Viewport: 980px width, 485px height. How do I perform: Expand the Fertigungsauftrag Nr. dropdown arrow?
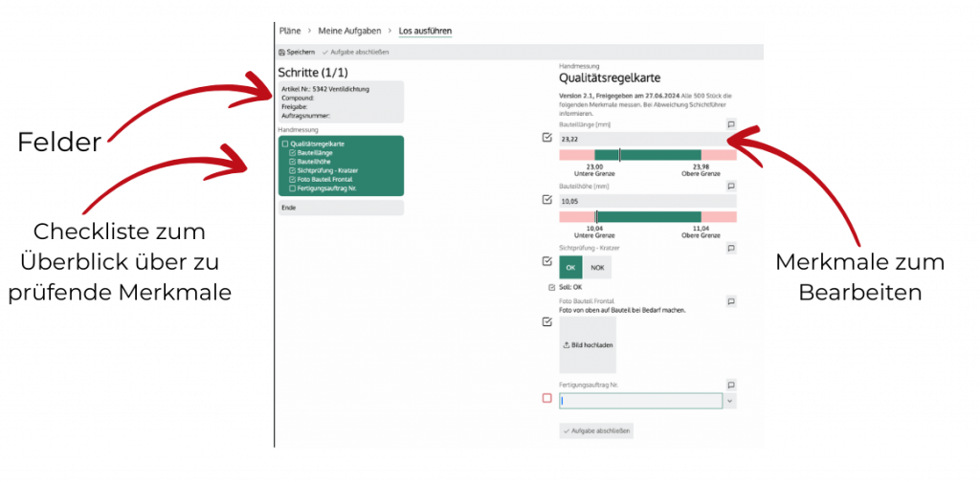(730, 401)
